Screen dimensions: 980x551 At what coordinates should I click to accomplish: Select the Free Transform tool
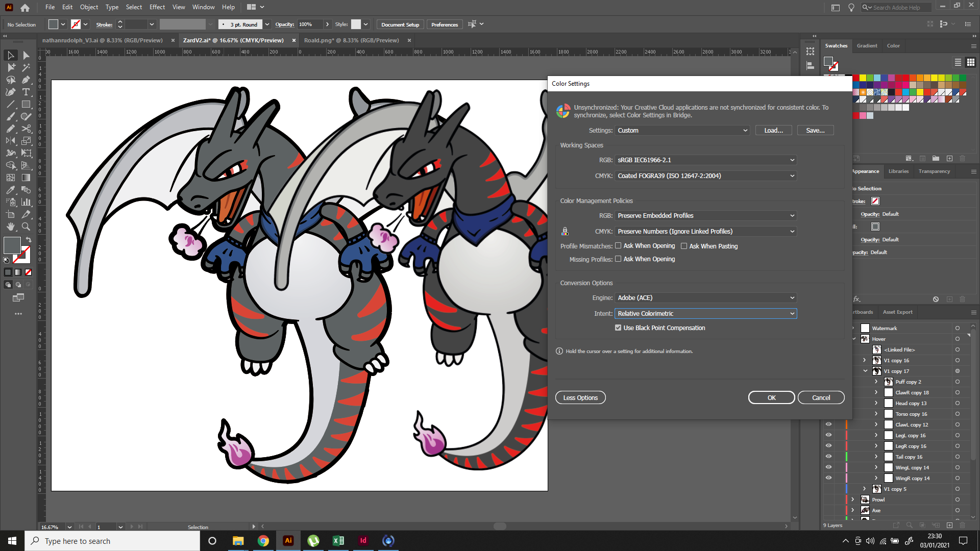pos(26,153)
